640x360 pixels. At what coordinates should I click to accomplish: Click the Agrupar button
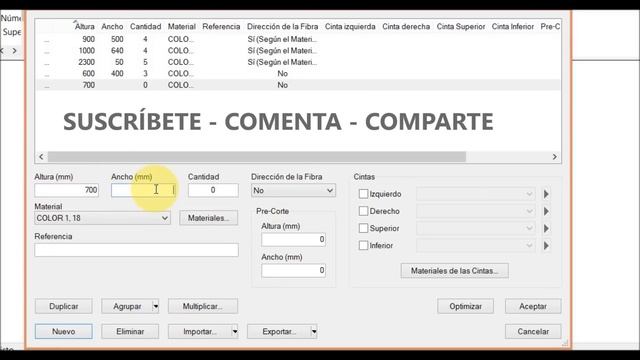tap(127, 306)
